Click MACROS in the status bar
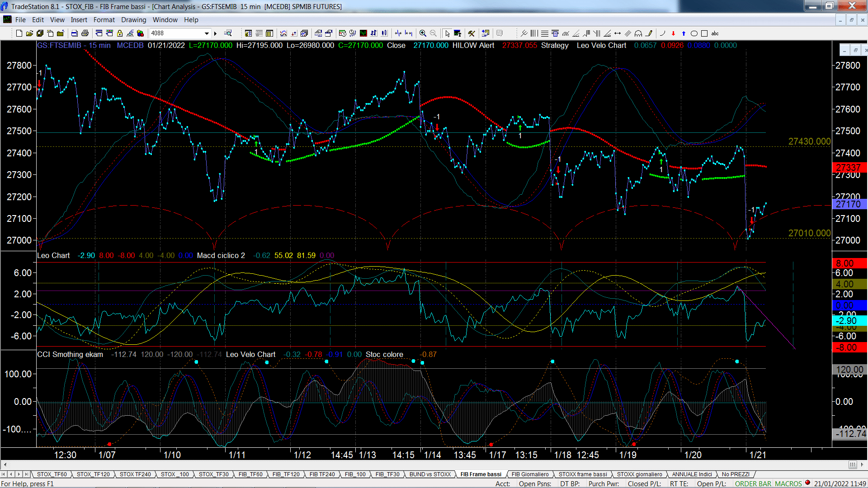The height and width of the screenshot is (488, 868). tap(788, 483)
